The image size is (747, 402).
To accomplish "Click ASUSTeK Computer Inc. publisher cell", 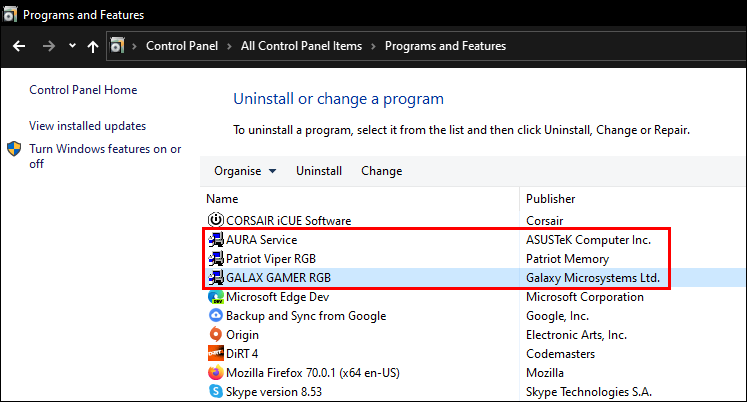I will click(x=588, y=240).
